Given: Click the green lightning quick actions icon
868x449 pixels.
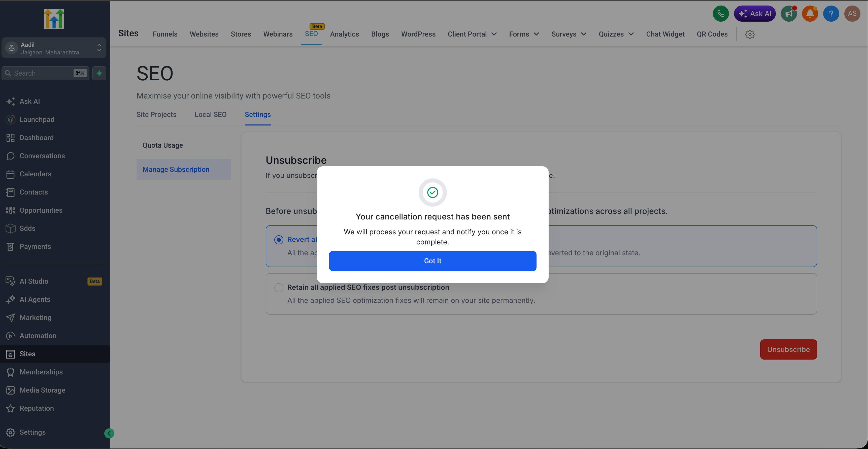Looking at the screenshot, I should [99, 73].
